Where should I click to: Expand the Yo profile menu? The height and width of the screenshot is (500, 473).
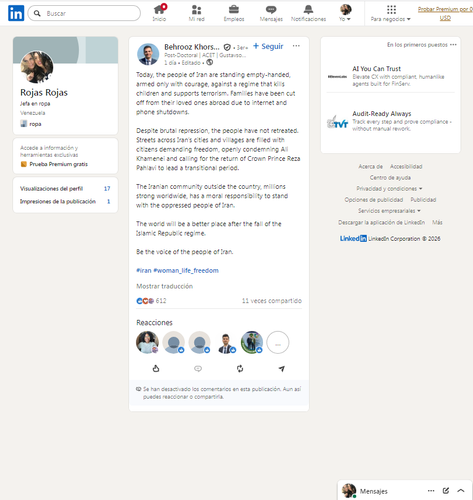345,13
